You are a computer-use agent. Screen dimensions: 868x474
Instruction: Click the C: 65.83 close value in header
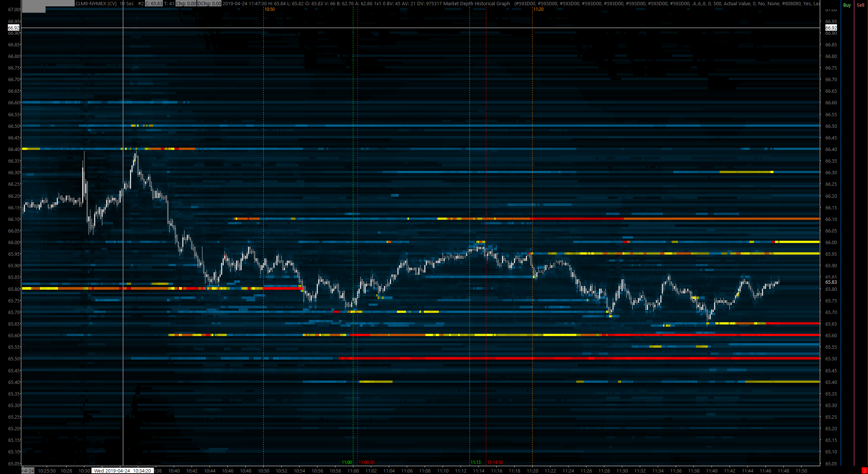154,3
